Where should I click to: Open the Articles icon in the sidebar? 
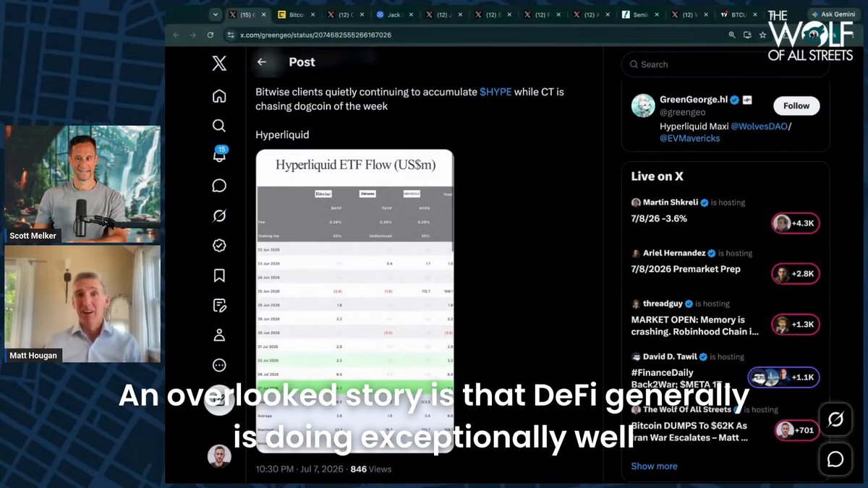click(x=219, y=305)
